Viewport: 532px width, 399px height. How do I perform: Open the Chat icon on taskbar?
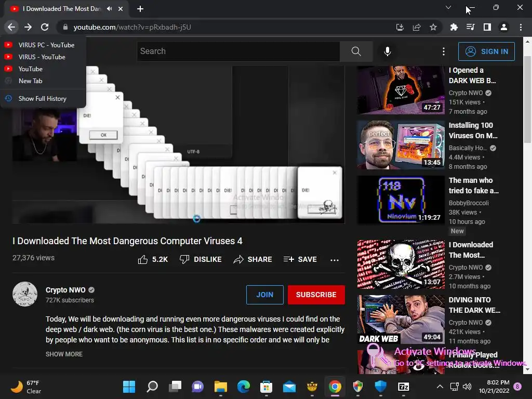pyautogui.click(x=198, y=387)
